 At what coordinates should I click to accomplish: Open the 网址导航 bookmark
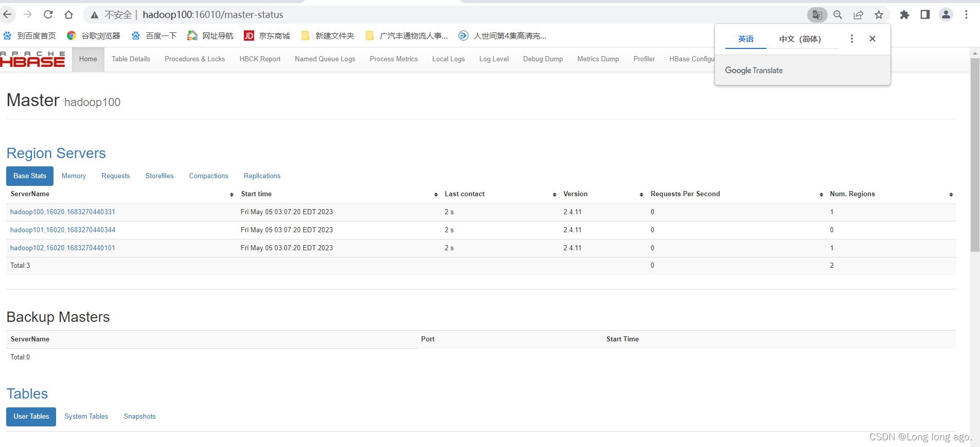[210, 36]
